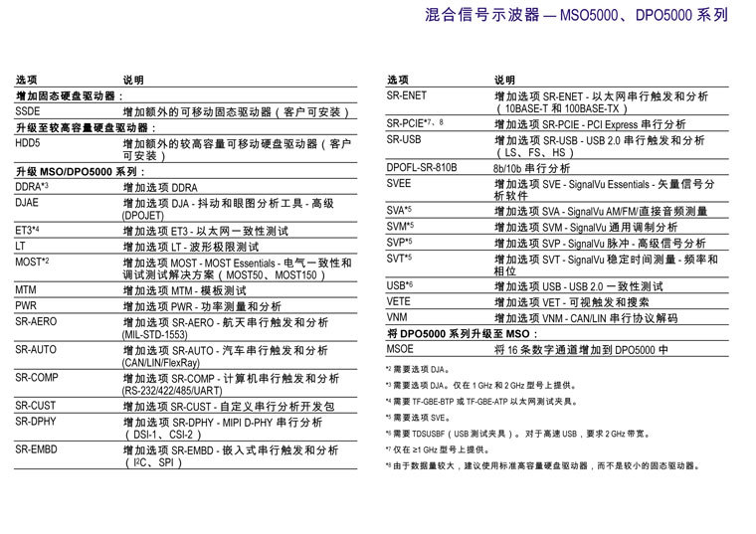Click the SVT*5 option code
Image resolution: width=756 pixels, height=534 pixels.
click(399, 258)
